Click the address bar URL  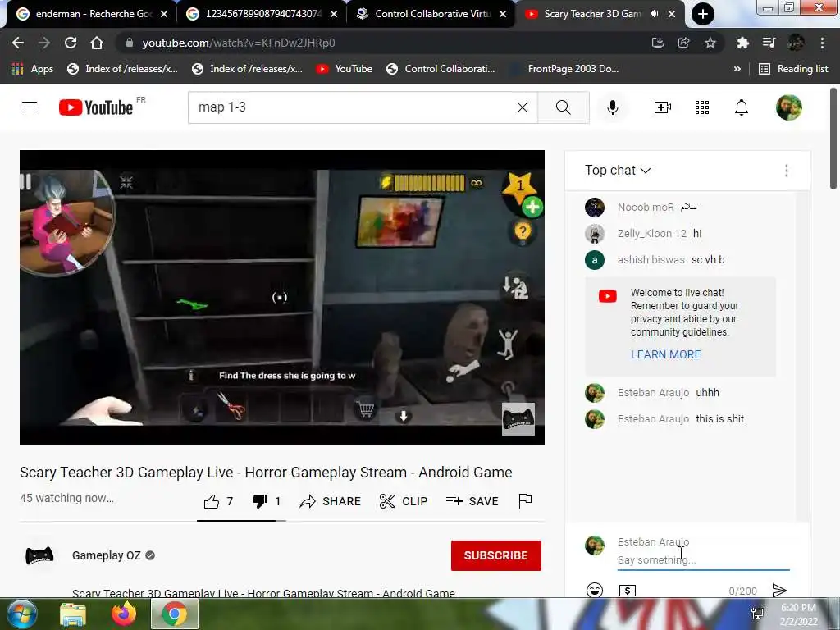tap(239, 43)
